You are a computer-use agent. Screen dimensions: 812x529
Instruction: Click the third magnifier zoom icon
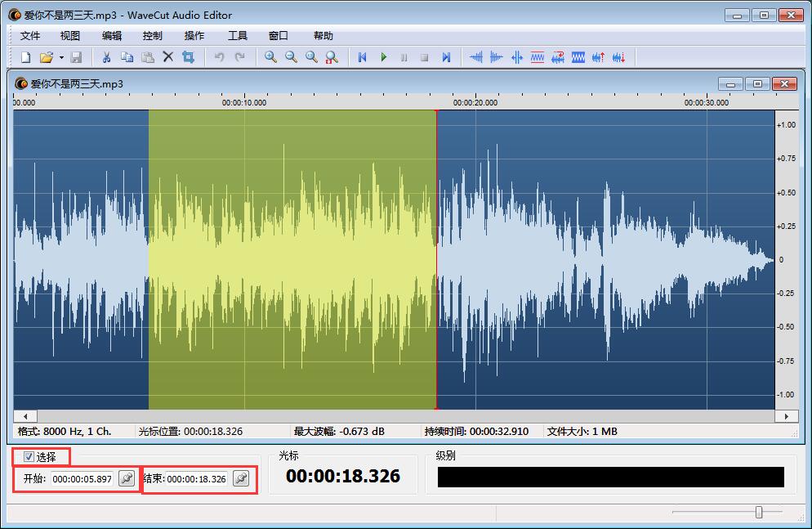311,57
